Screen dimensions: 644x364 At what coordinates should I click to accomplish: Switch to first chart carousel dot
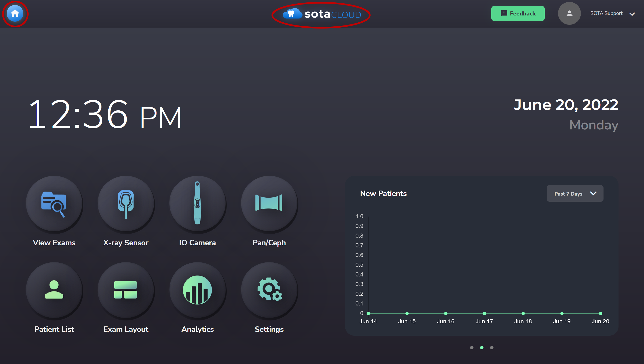(x=472, y=348)
